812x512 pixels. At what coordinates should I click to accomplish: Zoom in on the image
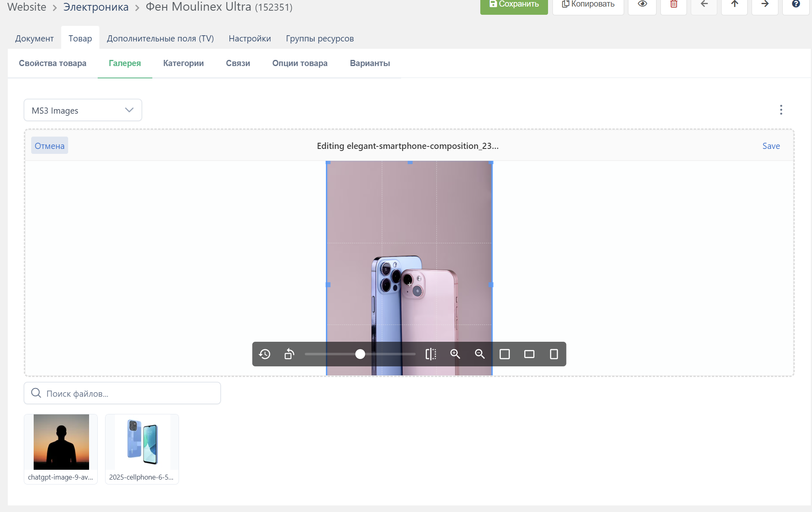455,354
